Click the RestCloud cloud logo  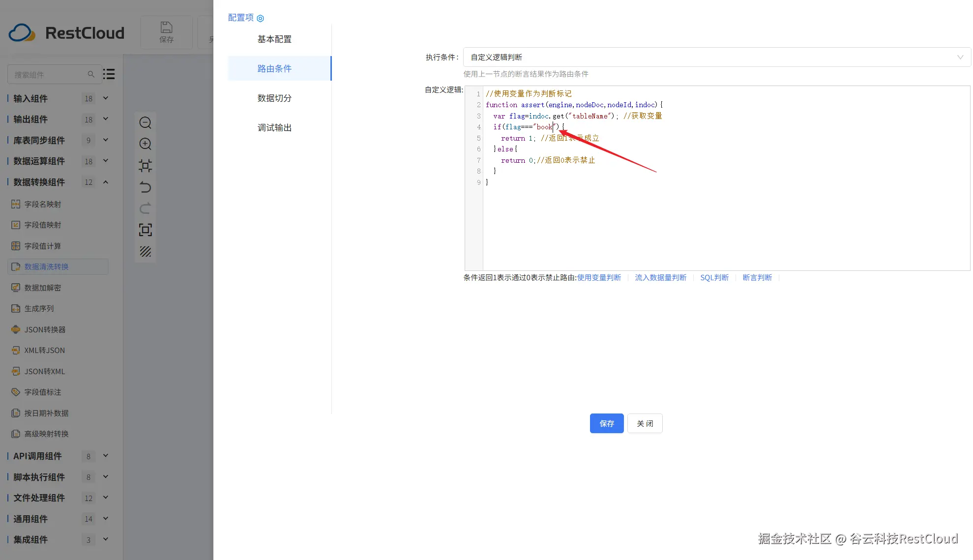[x=22, y=33]
